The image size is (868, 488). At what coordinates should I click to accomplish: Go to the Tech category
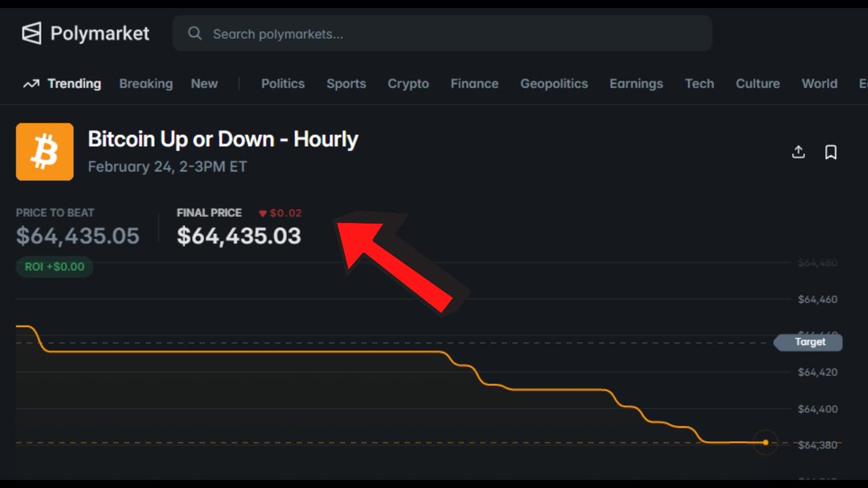[699, 84]
